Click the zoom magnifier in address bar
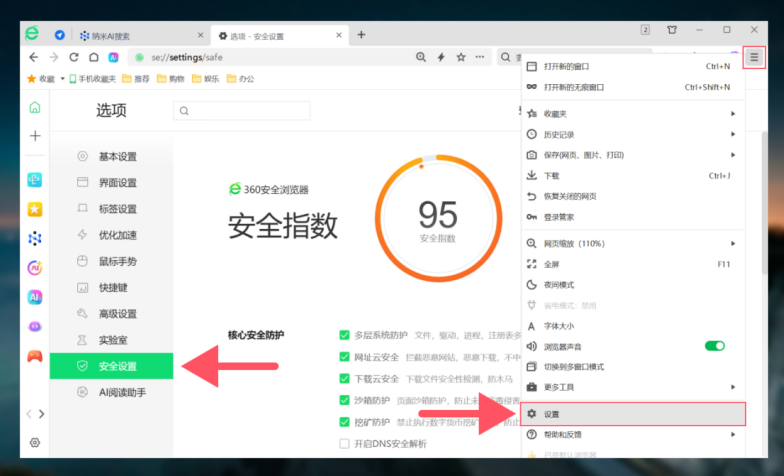The height and width of the screenshot is (476, 784). [x=421, y=58]
